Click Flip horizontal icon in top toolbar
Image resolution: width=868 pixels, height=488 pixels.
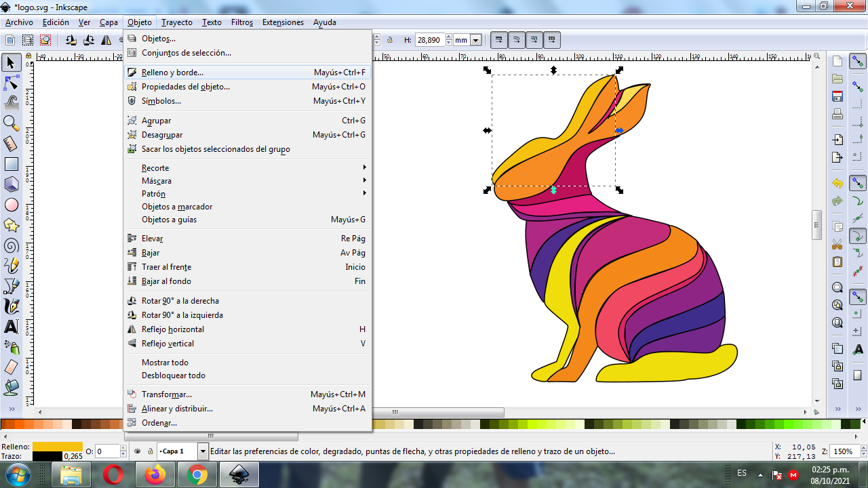point(106,40)
